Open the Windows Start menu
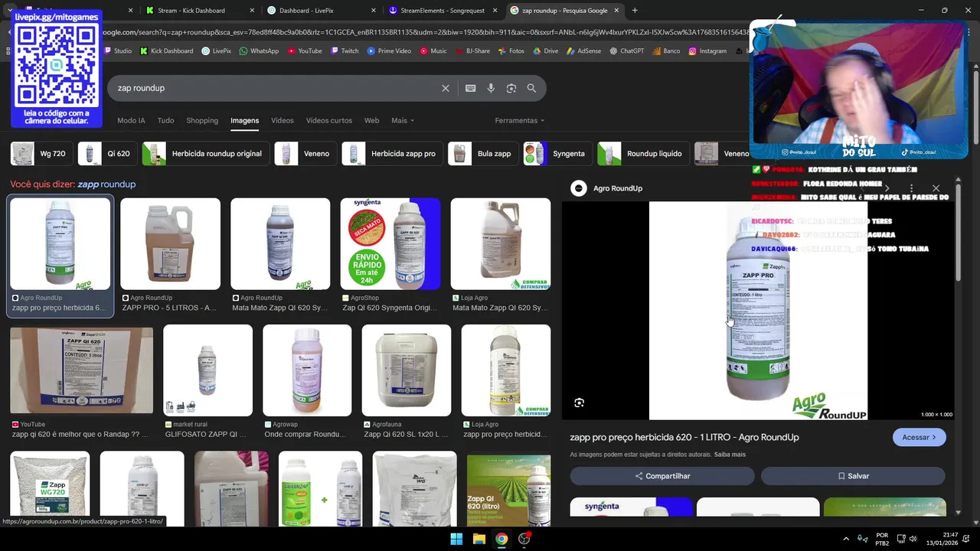The height and width of the screenshot is (551, 980). coord(456,539)
